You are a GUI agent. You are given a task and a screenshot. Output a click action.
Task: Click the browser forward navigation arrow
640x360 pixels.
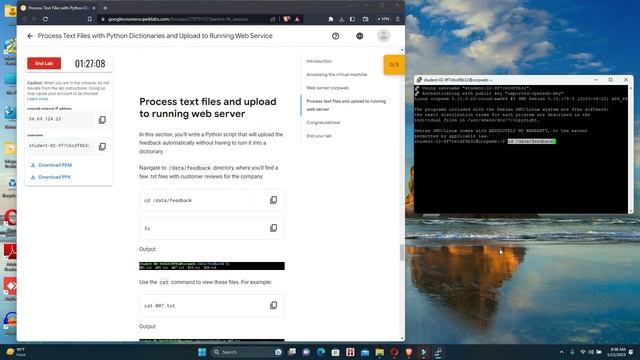(34, 19)
